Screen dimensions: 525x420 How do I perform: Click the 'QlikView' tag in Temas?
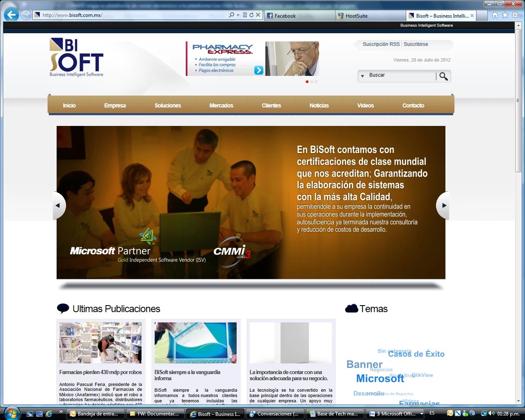click(x=422, y=375)
